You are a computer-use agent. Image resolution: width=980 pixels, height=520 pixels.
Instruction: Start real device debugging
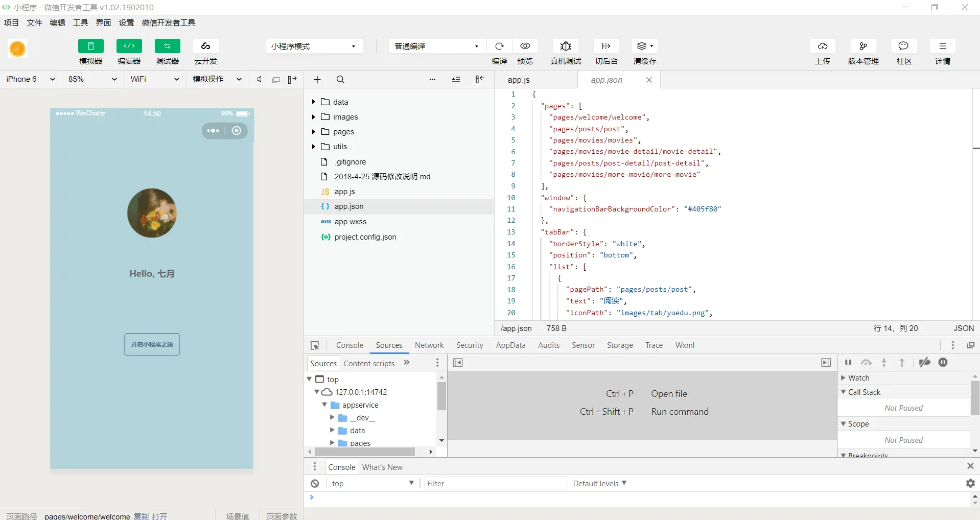point(566,46)
